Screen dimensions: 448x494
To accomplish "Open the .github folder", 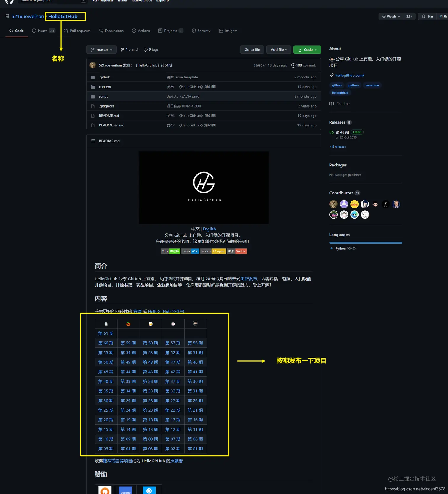I will (x=104, y=77).
